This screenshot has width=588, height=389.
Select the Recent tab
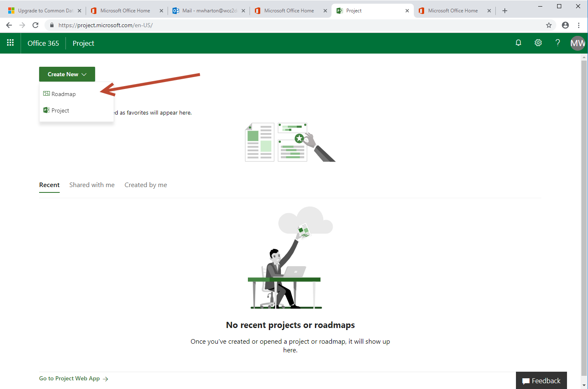coord(49,185)
